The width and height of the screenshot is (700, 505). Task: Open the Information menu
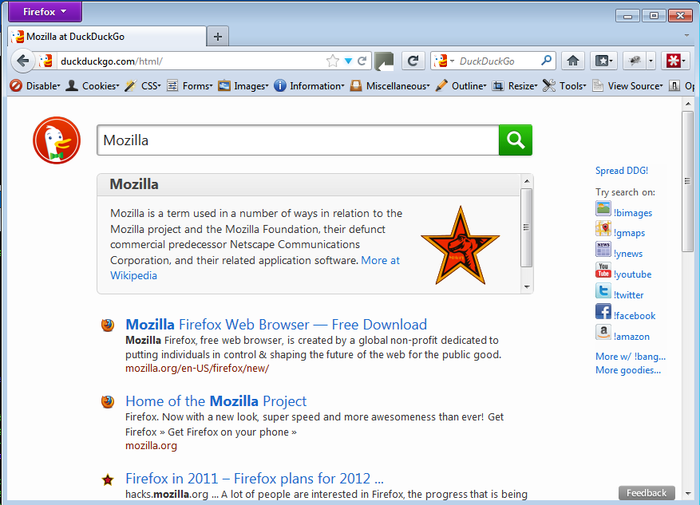coord(309,86)
